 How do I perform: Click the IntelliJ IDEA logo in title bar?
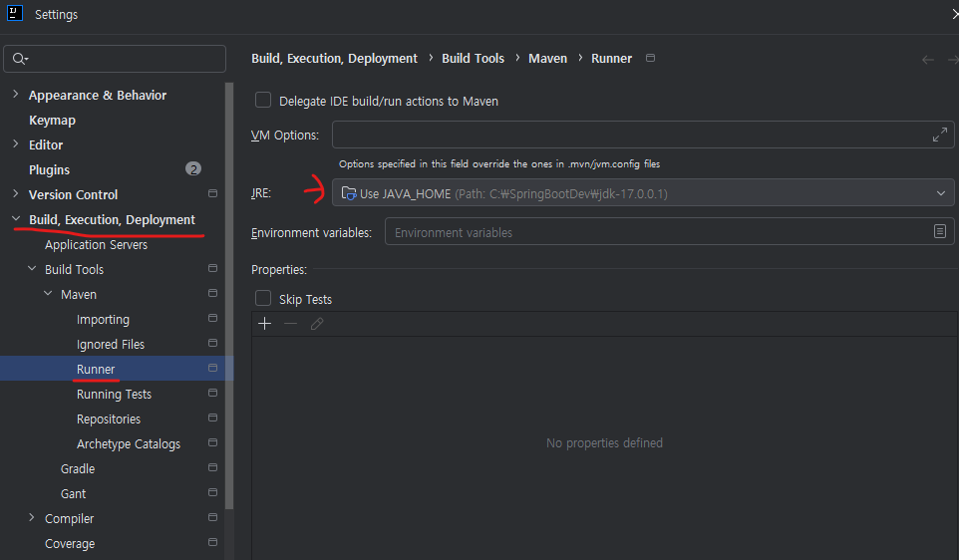(15, 13)
